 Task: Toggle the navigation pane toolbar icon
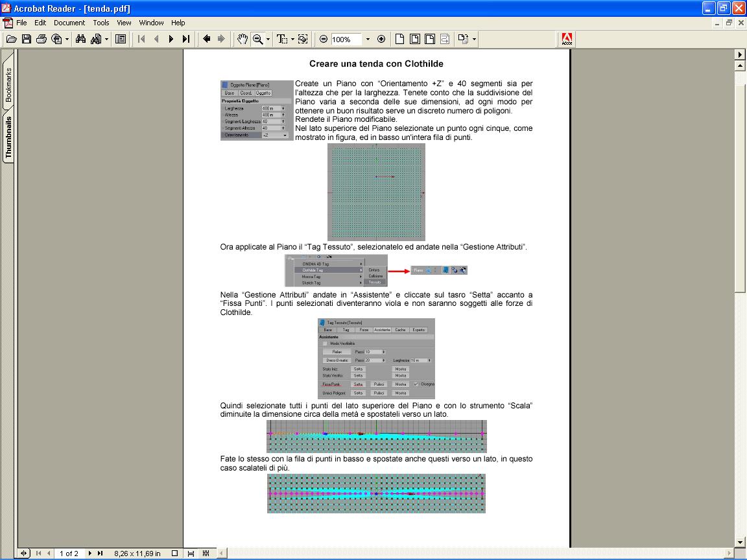point(121,39)
